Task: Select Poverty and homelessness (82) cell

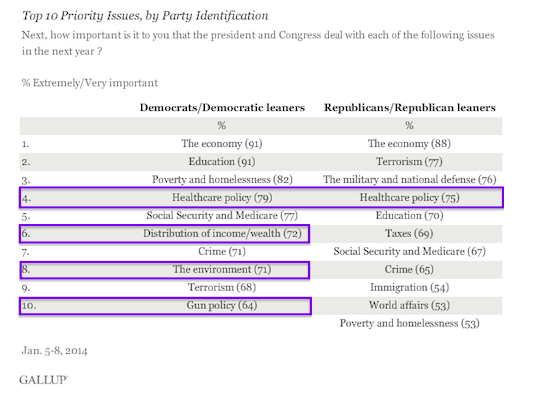Action: [222, 179]
